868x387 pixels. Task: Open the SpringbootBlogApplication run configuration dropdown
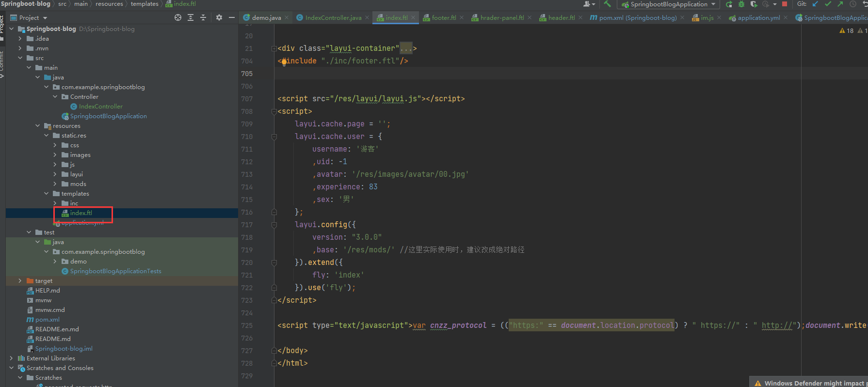pos(669,4)
